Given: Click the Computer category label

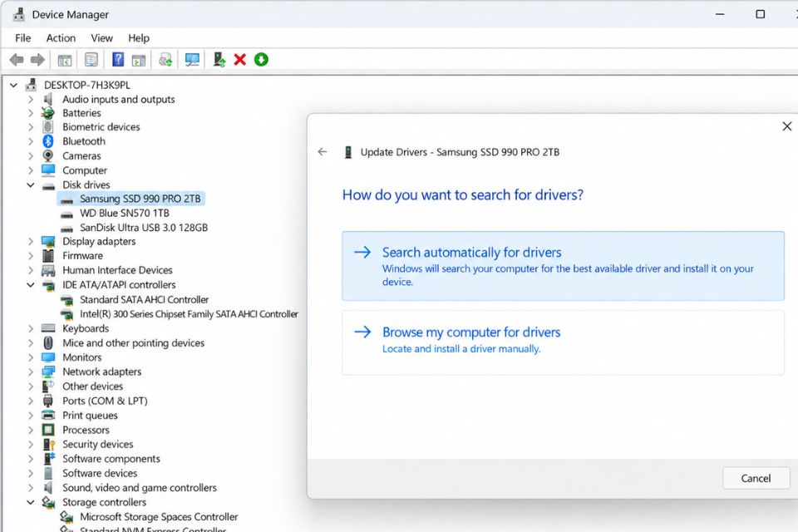Looking at the screenshot, I should (x=85, y=170).
